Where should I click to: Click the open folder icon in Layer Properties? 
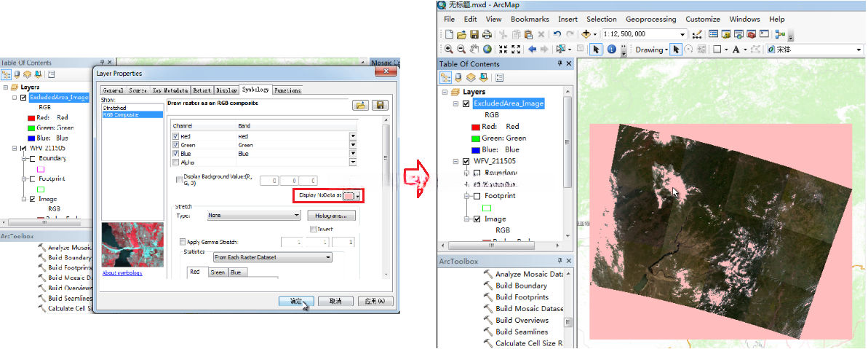(360, 105)
